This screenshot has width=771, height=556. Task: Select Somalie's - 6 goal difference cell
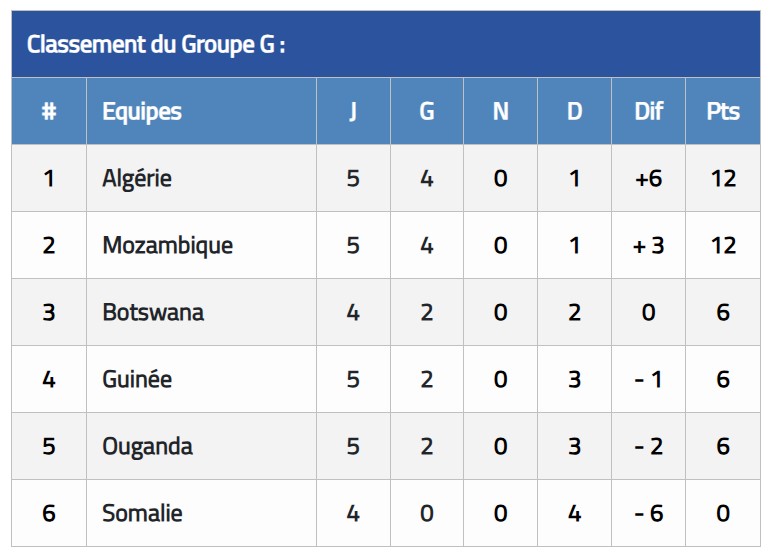point(649,513)
